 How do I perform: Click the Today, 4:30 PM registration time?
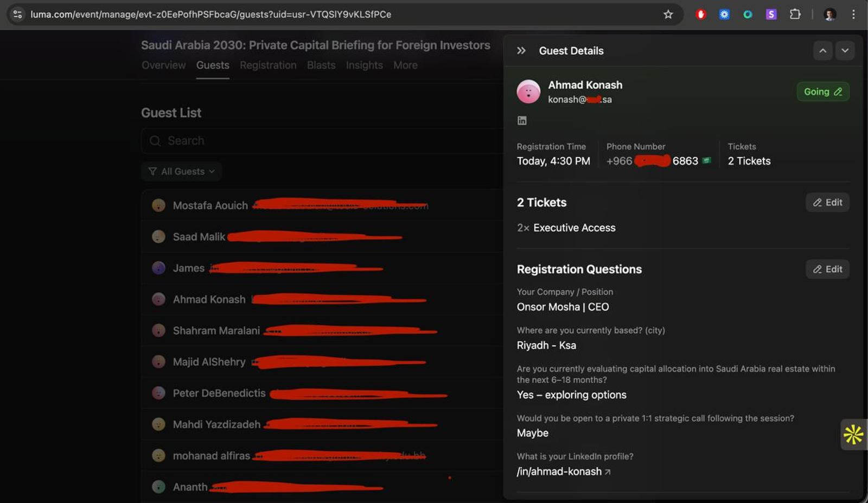[x=553, y=161]
